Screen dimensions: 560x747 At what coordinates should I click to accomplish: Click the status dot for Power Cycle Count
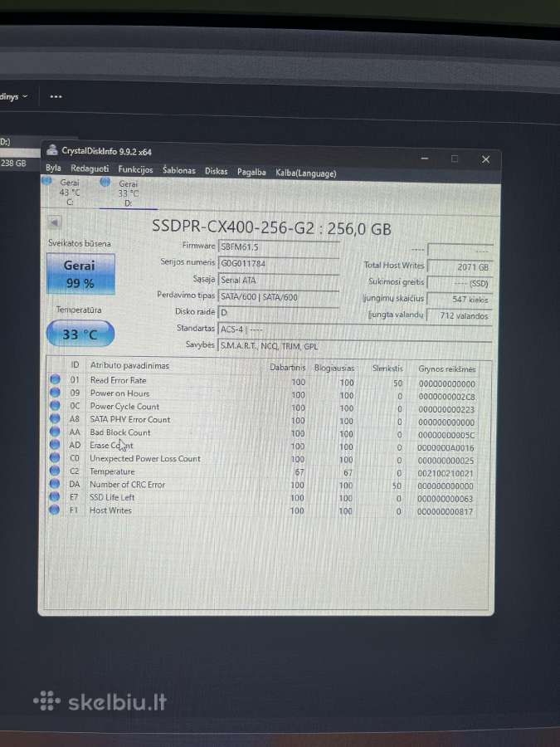click(56, 405)
